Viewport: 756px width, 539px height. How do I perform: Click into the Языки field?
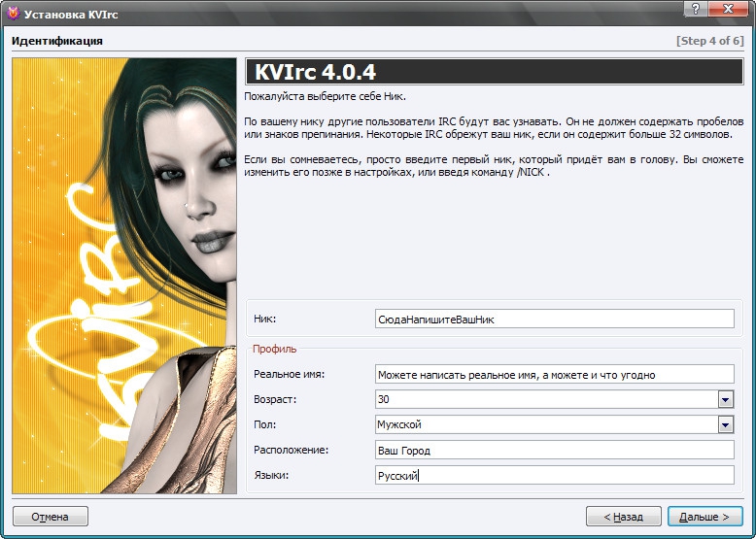pos(555,476)
